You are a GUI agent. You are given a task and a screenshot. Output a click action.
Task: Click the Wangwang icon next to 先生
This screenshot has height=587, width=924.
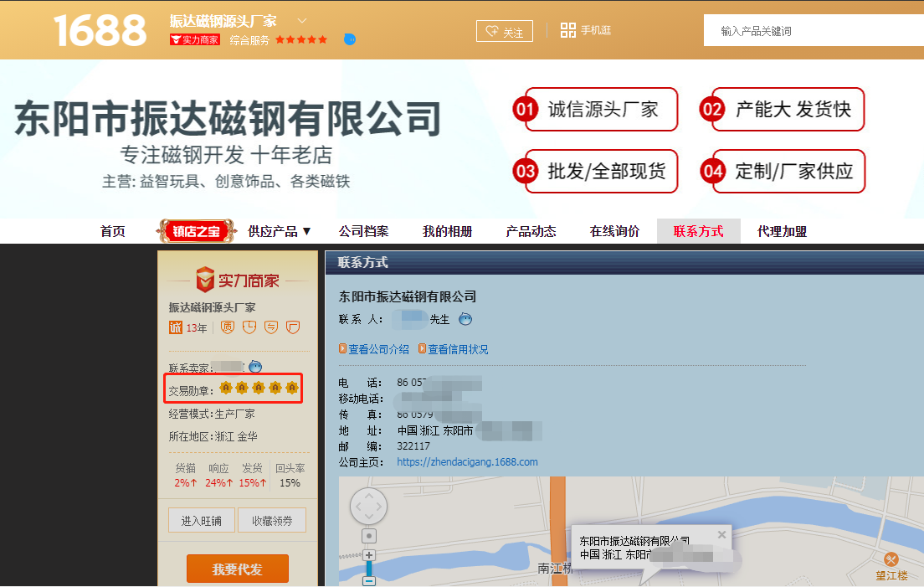[x=465, y=319]
